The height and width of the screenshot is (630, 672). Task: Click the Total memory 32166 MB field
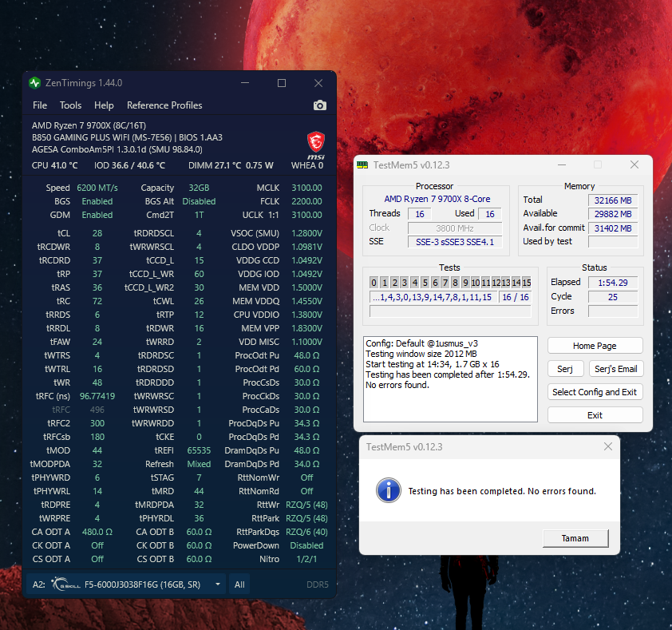(x=613, y=200)
